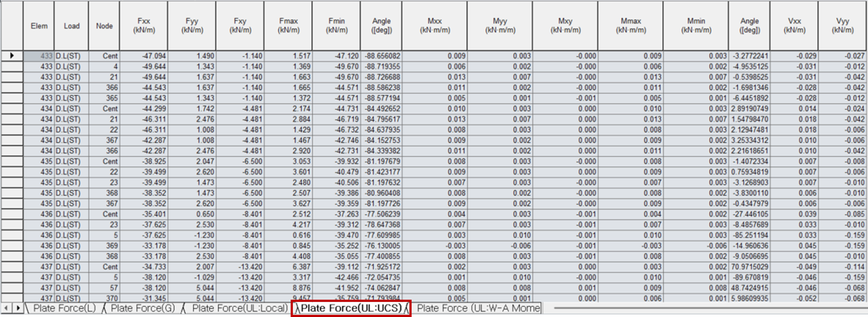Click the row header of first element 434 row

click(12, 109)
